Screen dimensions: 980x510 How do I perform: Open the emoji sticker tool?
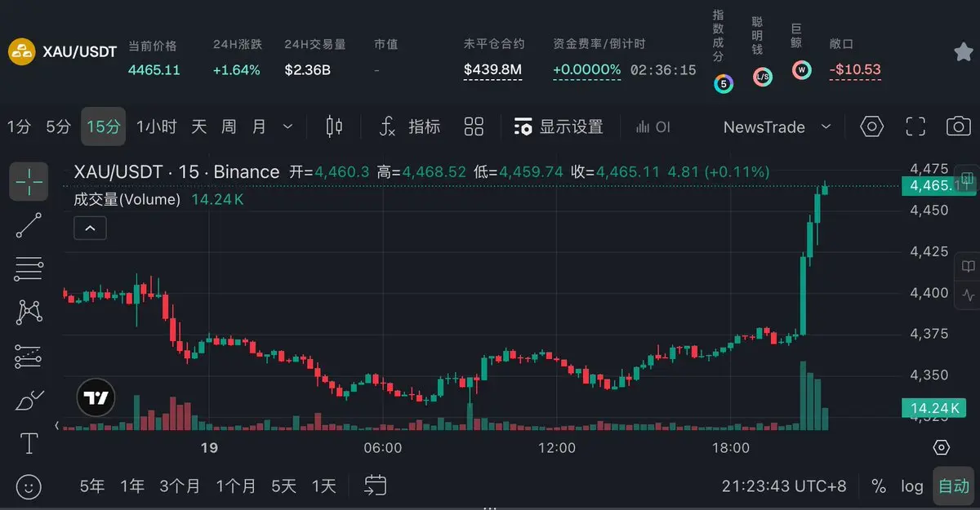tap(29, 486)
